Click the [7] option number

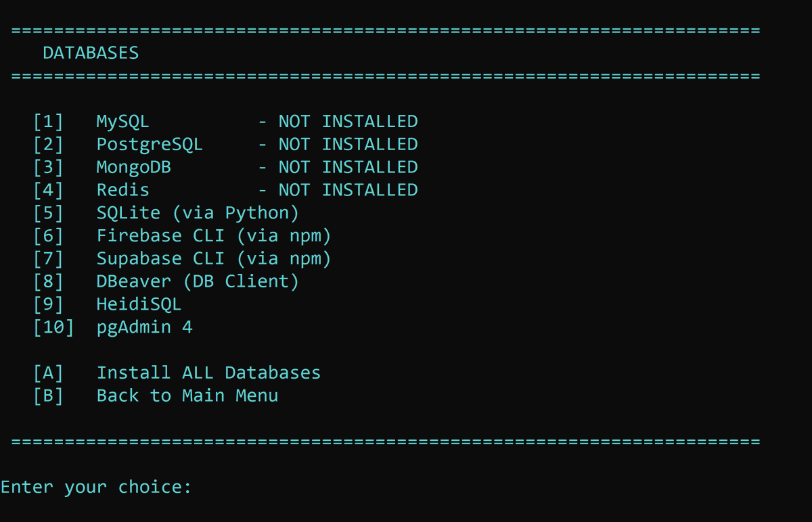[48, 259]
